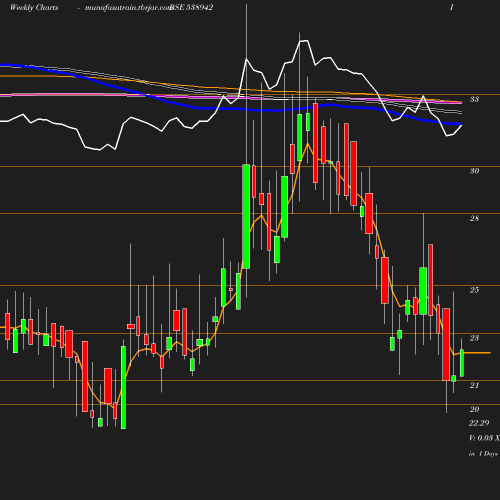The width and height of the screenshot is (500, 500).
Task: Click the "Weekly Charts" title text
Action: [x=34, y=8]
